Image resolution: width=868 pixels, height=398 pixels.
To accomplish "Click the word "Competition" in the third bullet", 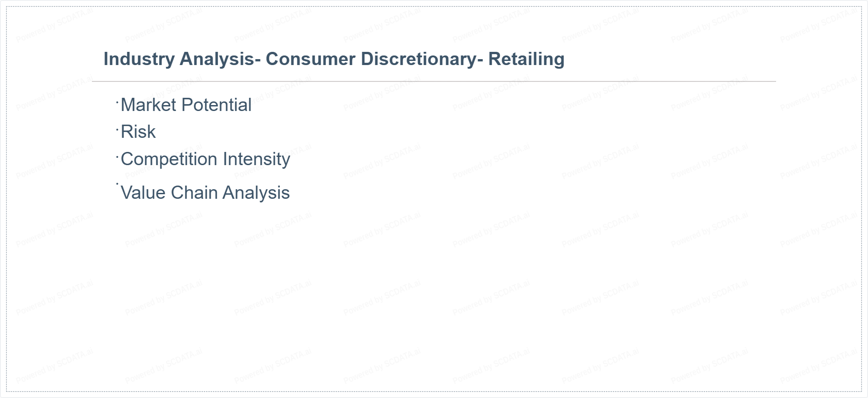I will click(169, 159).
